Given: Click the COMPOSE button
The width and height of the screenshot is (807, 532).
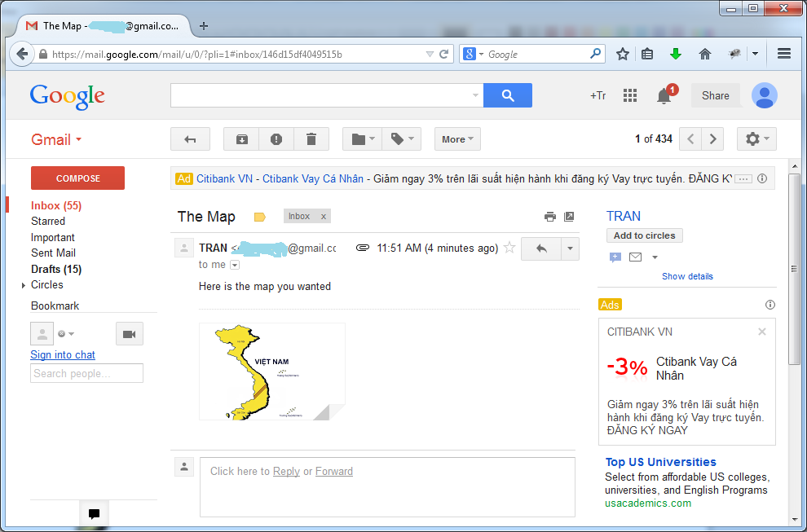Looking at the screenshot, I should coord(77,178).
